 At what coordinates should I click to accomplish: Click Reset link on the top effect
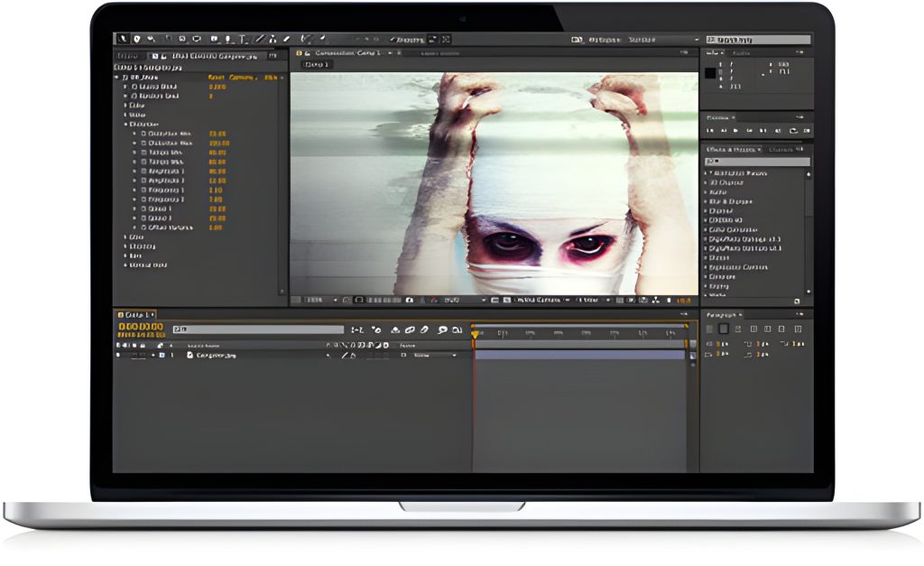click(217, 78)
